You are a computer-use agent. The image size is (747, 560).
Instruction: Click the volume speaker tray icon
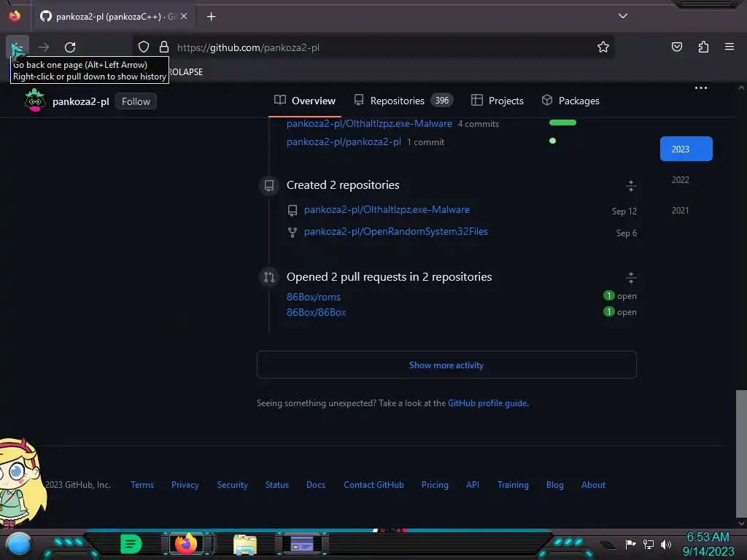[665, 544]
